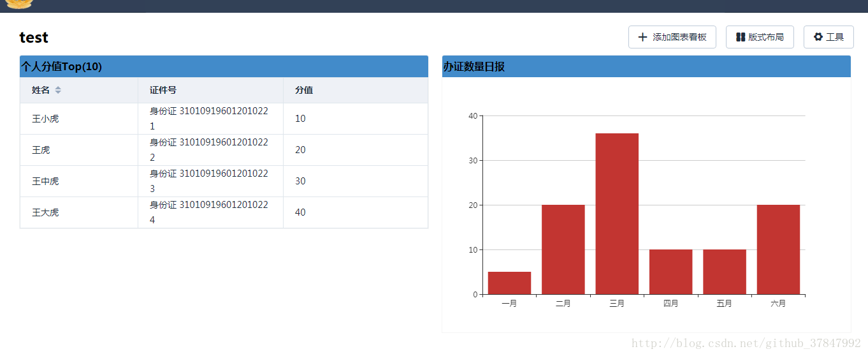Click the name cell 王大虎
The image size is (868, 356).
click(79, 212)
